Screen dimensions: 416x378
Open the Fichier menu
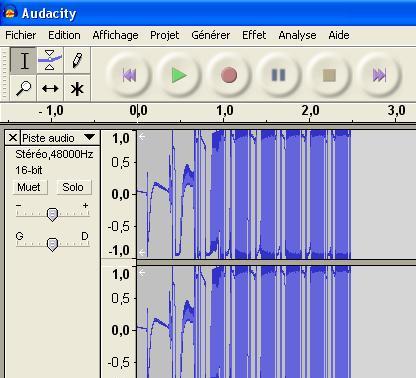(21, 35)
